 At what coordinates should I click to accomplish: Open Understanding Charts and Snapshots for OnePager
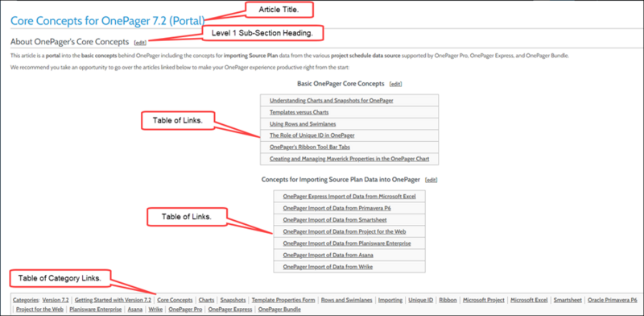coord(332,101)
